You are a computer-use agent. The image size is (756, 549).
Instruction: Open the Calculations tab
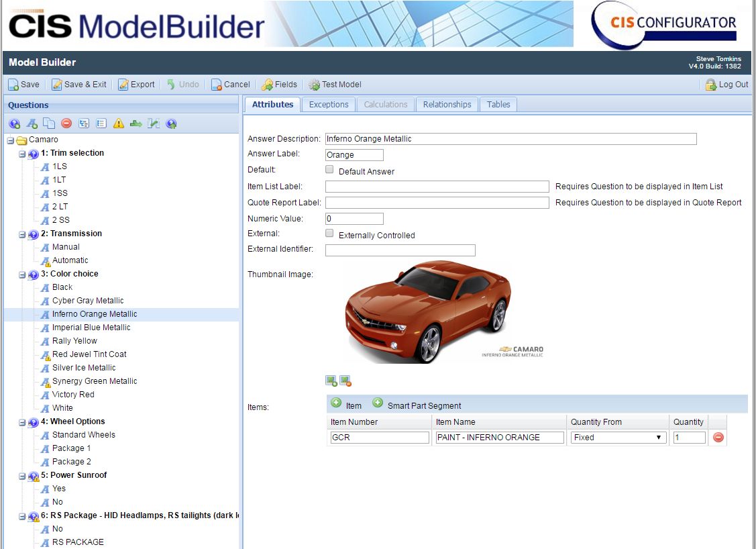pyautogui.click(x=386, y=104)
